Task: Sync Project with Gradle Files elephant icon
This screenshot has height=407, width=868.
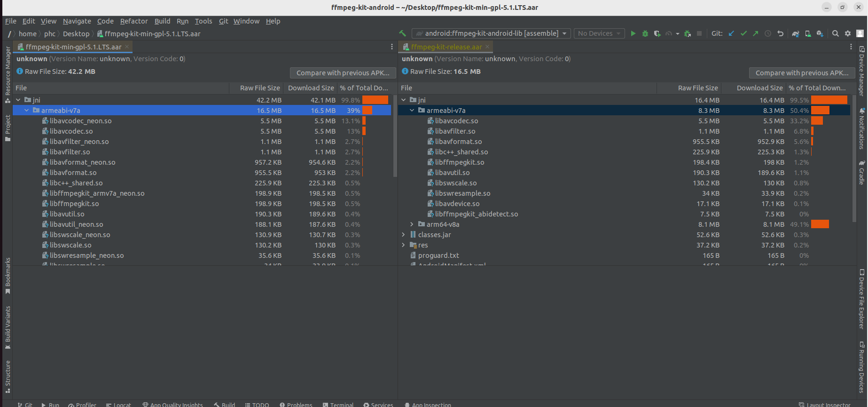Action: (x=796, y=33)
